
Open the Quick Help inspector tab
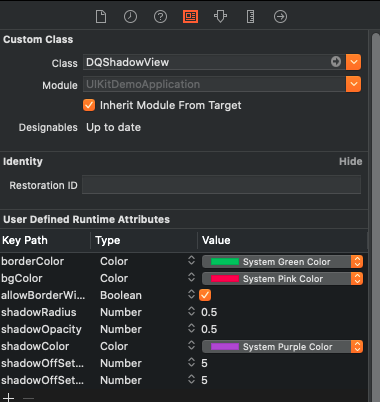pyautogui.click(x=160, y=16)
